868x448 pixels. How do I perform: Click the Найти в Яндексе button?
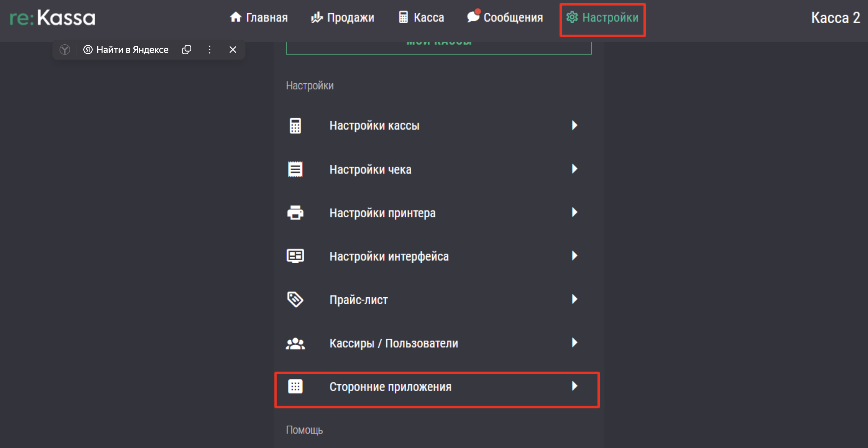[126, 50]
